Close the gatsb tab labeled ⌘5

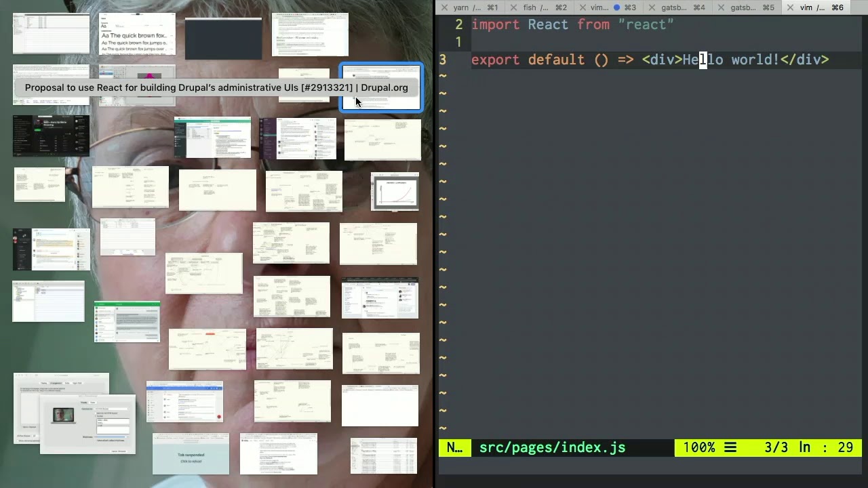tap(720, 7)
